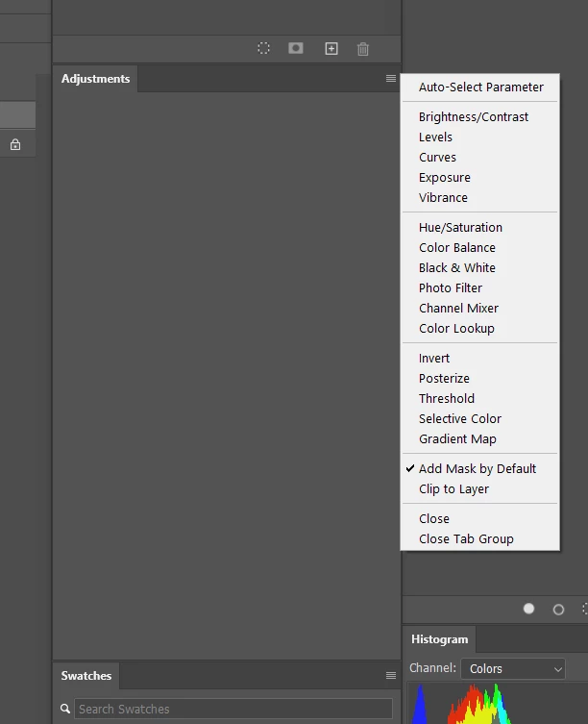588x724 pixels.
Task: Create a new channel with plus icon
Action: 331,48
